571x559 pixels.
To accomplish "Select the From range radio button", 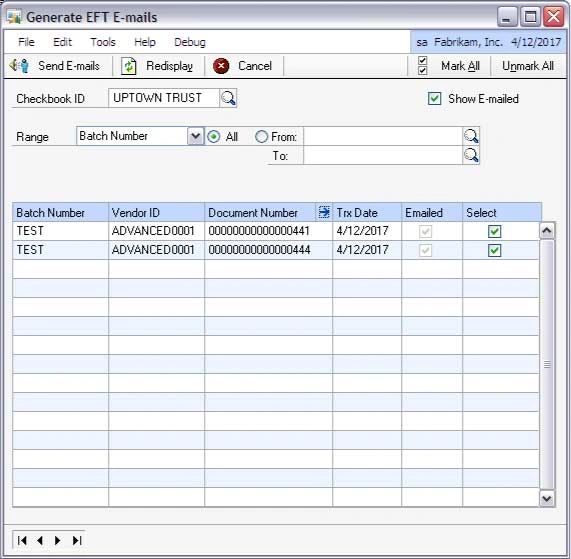I will pos(261,137).
